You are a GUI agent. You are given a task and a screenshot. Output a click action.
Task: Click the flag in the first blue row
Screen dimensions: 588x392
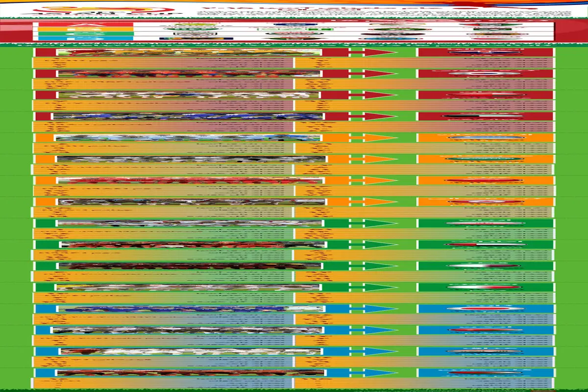[484, 308]
